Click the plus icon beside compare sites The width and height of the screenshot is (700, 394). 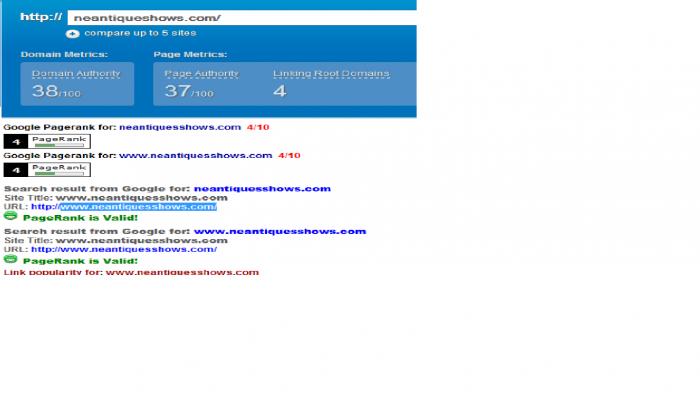tap(72, 33)
